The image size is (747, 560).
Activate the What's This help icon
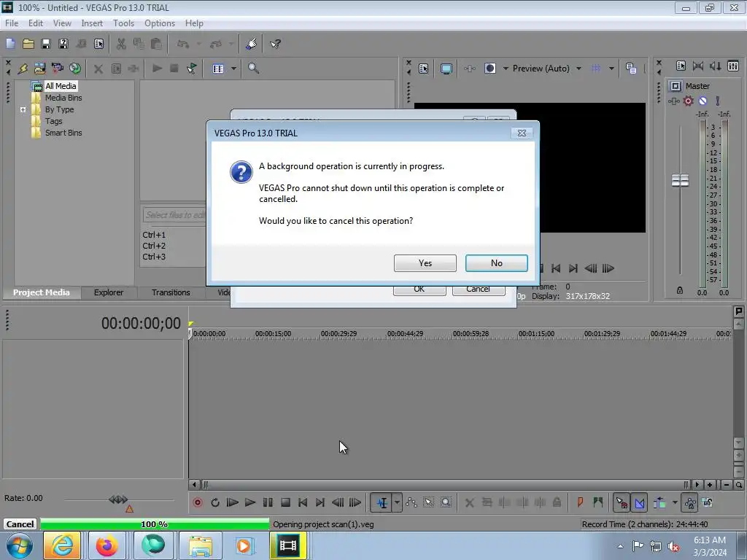point(275,44)
